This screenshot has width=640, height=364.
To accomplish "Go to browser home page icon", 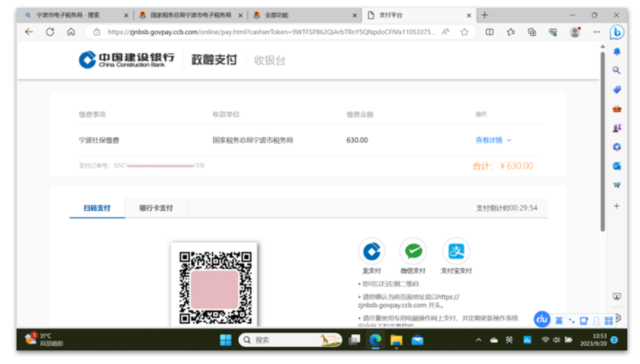I will 71,32.
